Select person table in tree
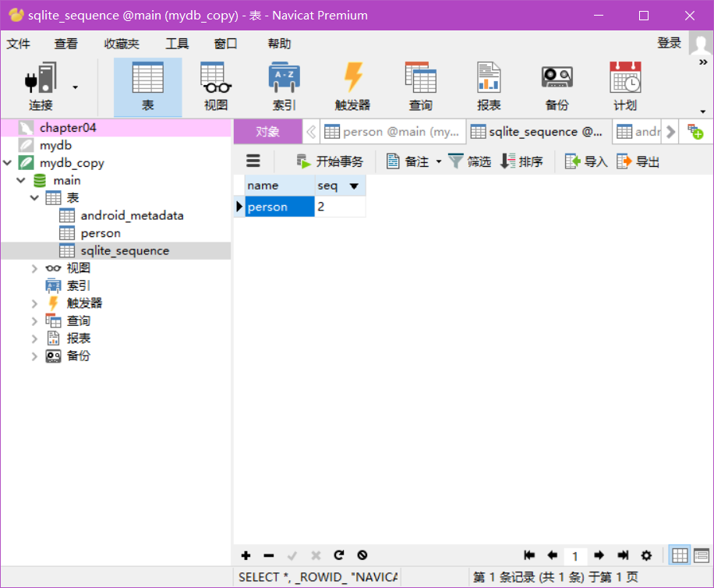This screenshot has width=714, height=588. point(101,233)
